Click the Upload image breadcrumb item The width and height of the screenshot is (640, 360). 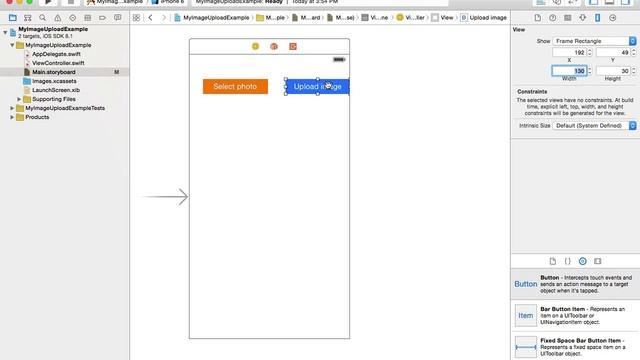[483, 18]
